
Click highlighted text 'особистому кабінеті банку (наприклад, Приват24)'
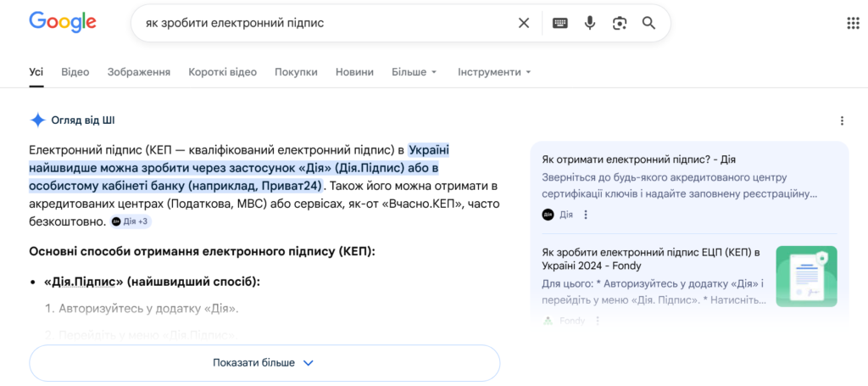[175, 186]
